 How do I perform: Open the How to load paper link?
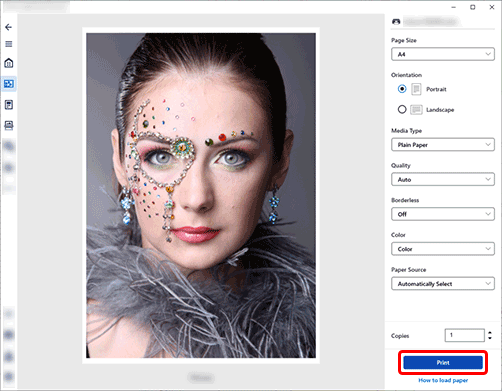pos(443,380)
